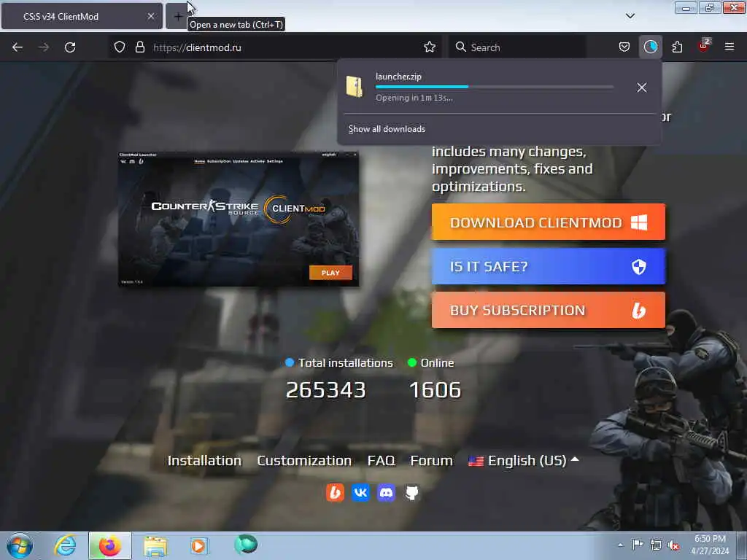The image size is (747, 560).
Task: Expand the English (US) language selector
Action: (524, 461)
